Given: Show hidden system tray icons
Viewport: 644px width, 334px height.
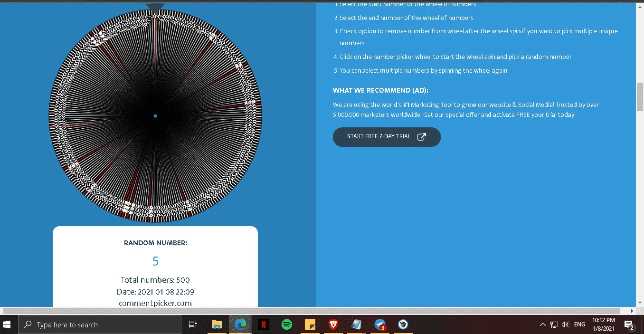Looking at the screenshot, I should click(x=543, y=324).
